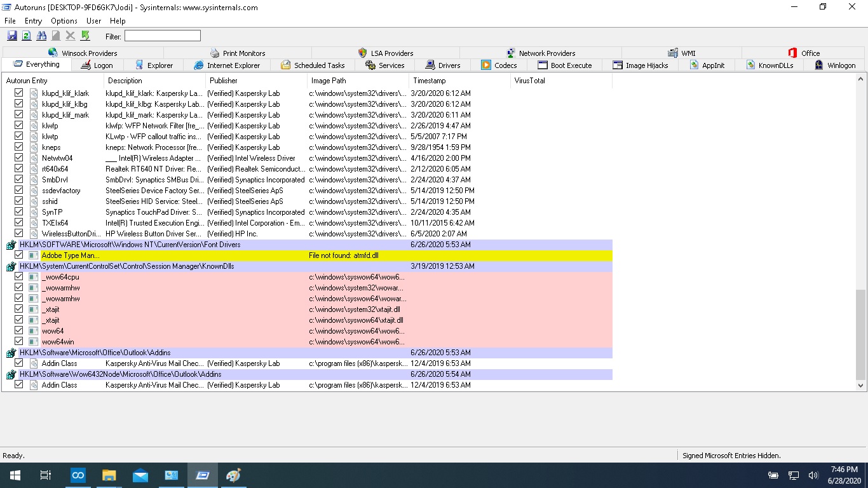Click the registry icon beside HKLM\Software\Microsoft\Office\Outlook\Addins
The image size is (868, 488).
click(11, 353)
